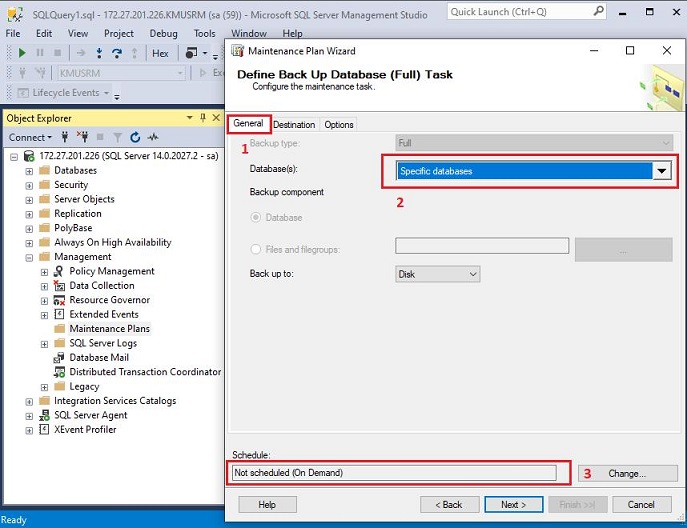Open the Specific databases dropdown
Image resolution: width=687 pixels, height=528 pixels.
pos(661,171)
